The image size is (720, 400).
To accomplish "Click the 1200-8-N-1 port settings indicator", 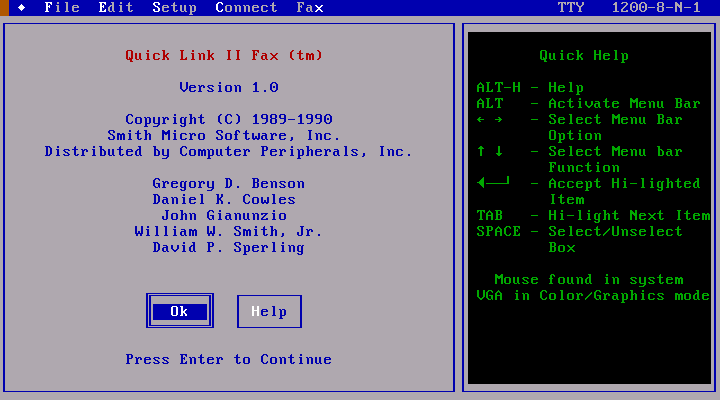I will coord(656,7).
